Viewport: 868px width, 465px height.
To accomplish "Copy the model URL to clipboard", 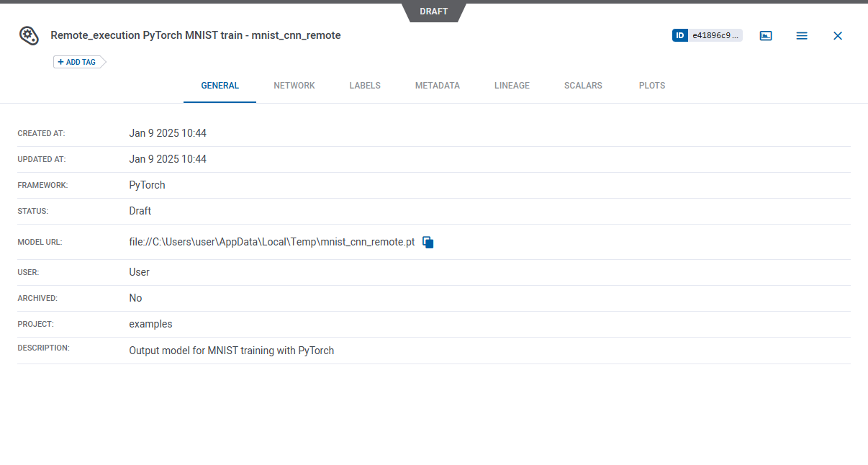I will point(428,243).
